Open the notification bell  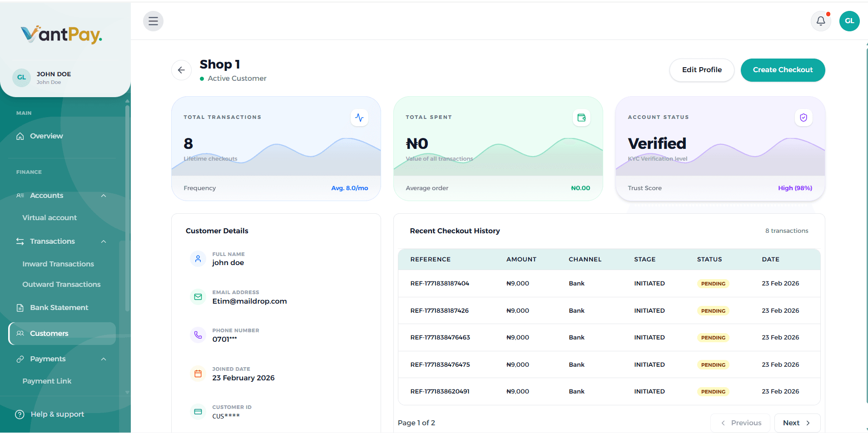820,21
